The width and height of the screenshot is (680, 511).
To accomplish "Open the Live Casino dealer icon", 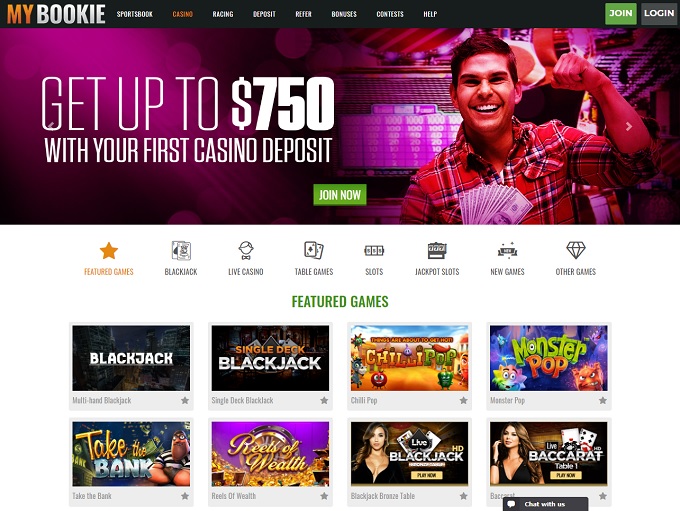I will 246,251.
